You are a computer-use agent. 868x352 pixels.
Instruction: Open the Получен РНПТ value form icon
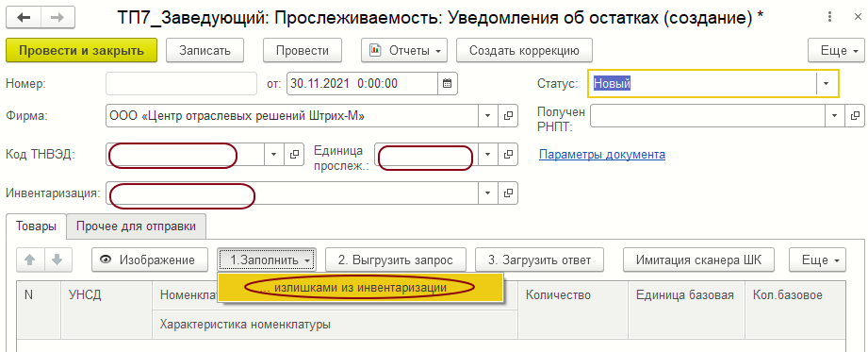click(x=855, y=116)
